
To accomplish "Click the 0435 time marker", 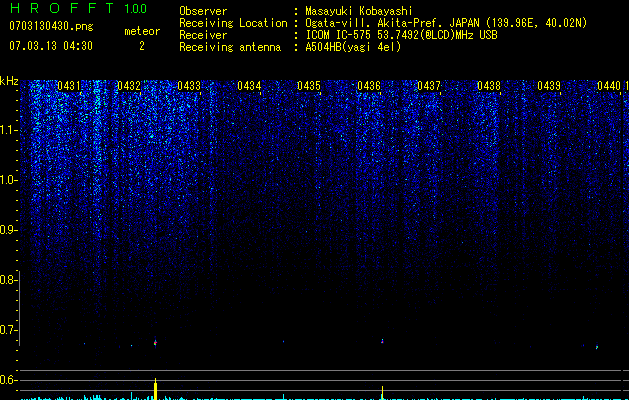I will point(309,86).
